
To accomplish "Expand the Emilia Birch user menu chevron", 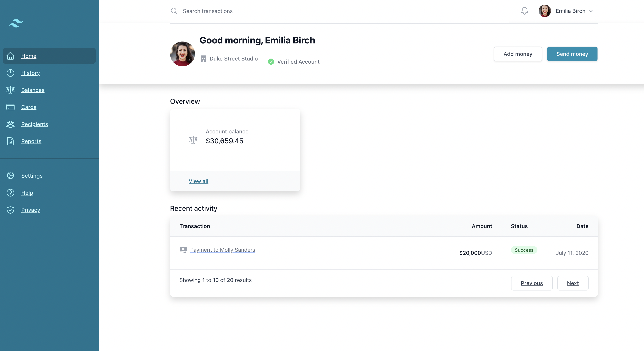I will coord(591,11).
